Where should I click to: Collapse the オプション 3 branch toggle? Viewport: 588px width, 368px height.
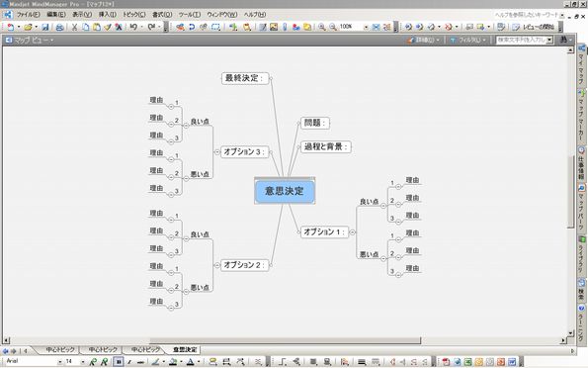(217, 152)
